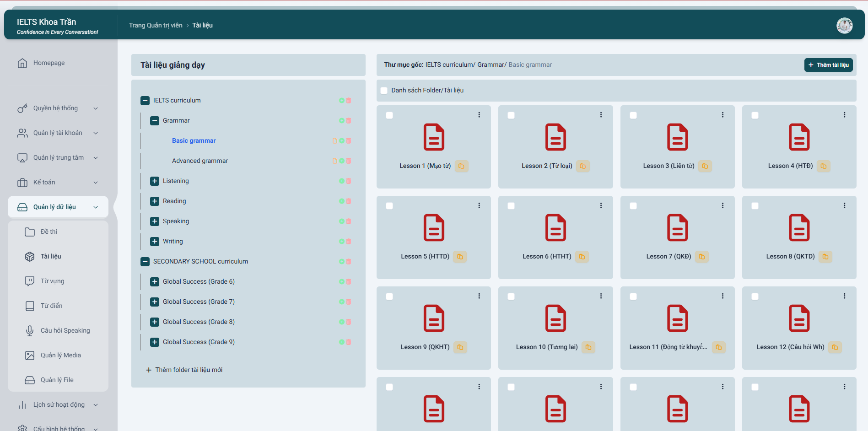Check the Danh sách Folder/Tài liệu select-all box
Screen dimensions: 868x431
[x=384, y=91]
